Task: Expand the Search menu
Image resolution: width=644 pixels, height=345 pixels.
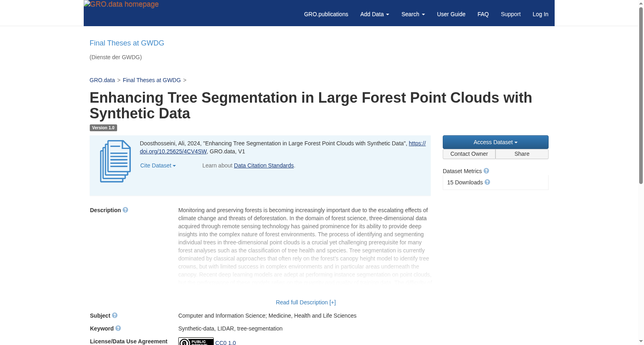Action: coord(413,14)
